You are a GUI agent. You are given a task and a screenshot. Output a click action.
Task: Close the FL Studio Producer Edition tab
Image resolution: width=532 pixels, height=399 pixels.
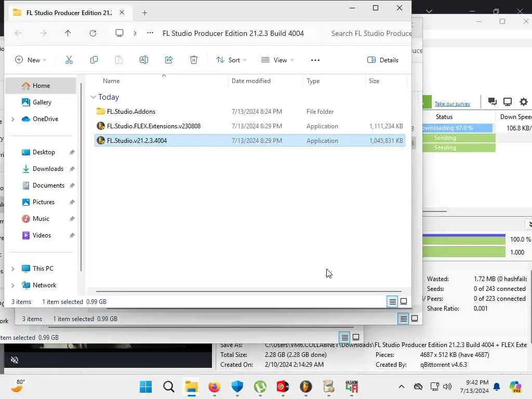pyautogui.click(x=122, y=12)
